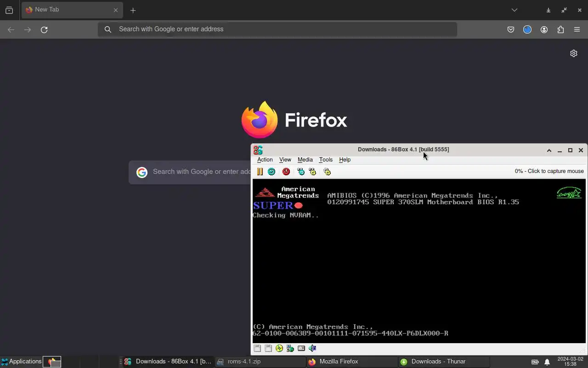Open the Action menu in 86Box

click(265, 160)
